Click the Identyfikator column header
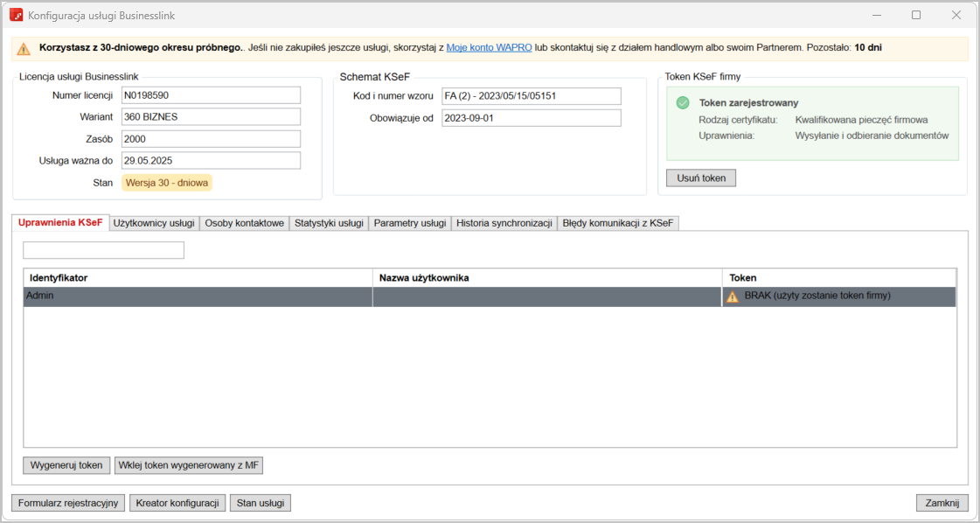 click(x=198, y=278)
